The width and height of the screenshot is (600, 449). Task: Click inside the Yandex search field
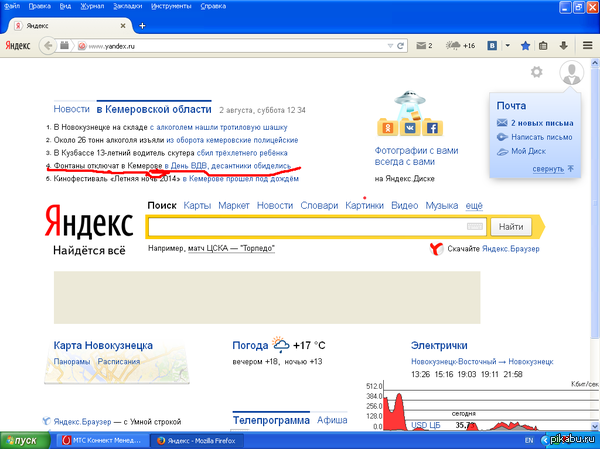pyautogui.click(x=306, y=227)
